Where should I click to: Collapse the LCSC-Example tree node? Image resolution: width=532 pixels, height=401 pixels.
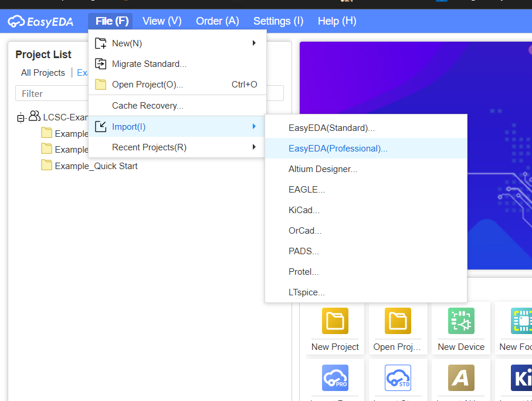(21, 118)
